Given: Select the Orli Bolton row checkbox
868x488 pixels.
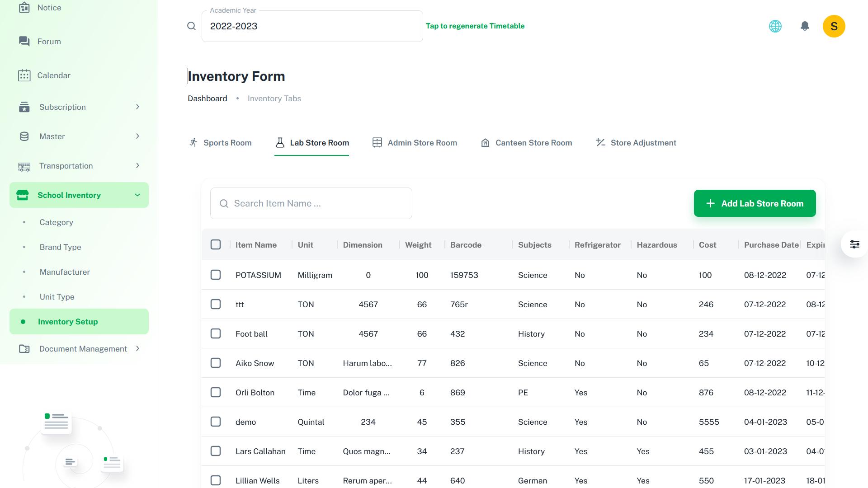Looking at the screenshot, I should [x=216, y=393].
